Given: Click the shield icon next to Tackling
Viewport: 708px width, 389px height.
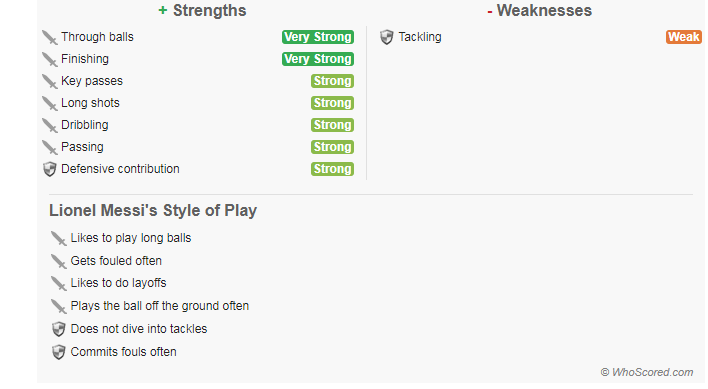Looking at the screenshot, I should (387, 37).
